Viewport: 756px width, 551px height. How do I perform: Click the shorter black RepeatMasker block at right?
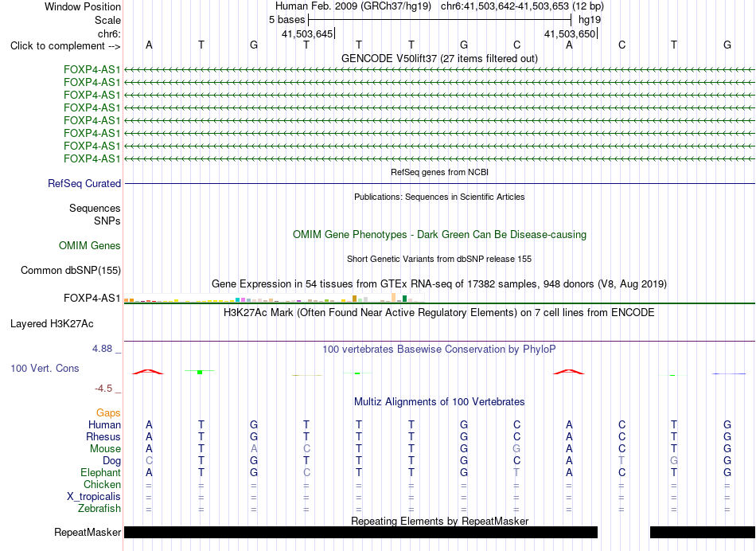[x=703, y=532]
